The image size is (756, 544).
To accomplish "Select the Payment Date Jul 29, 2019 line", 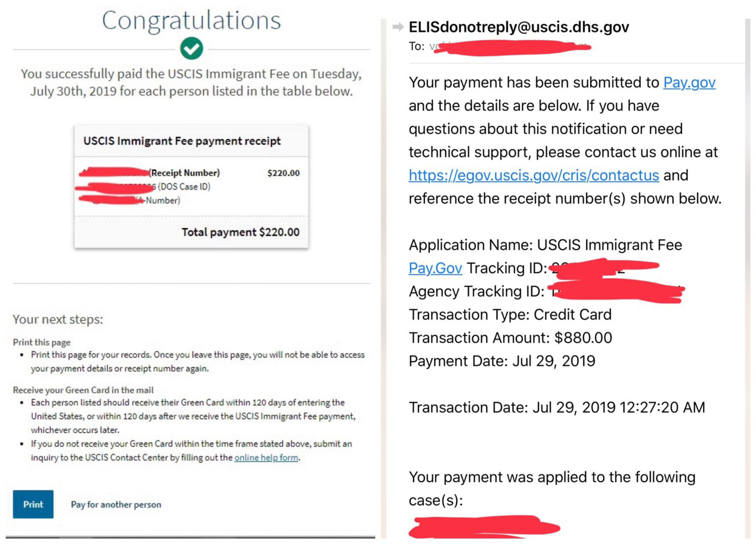I will (502, 361).
